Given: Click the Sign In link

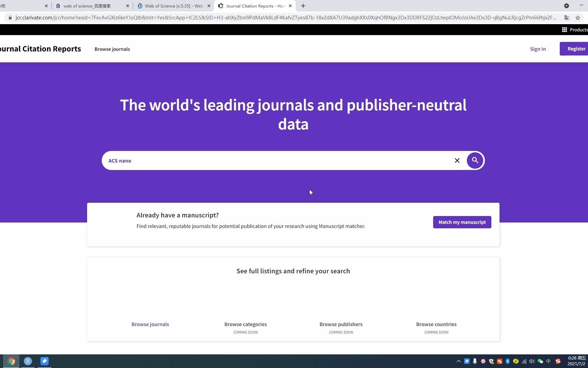Looking at the screenshot, I should (538, 49).
